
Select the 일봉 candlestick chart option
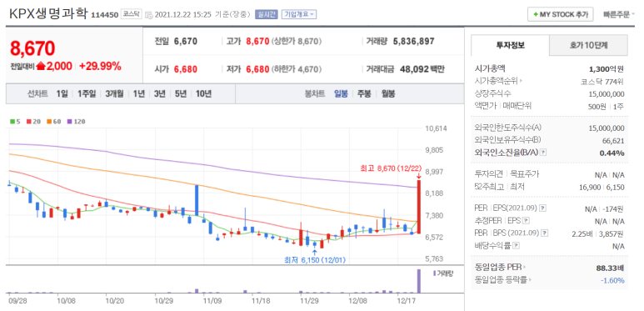[341, 93]
